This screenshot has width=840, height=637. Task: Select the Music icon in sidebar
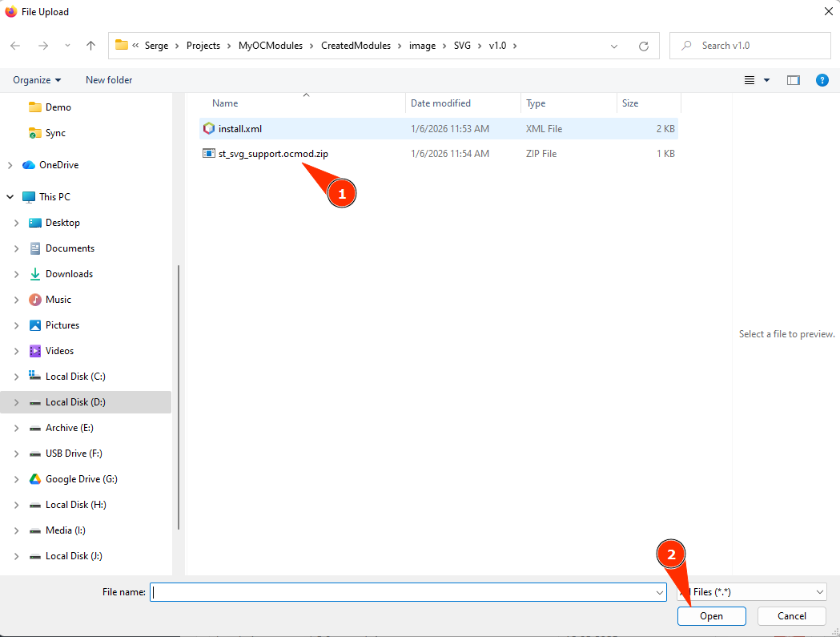(34, 300)
